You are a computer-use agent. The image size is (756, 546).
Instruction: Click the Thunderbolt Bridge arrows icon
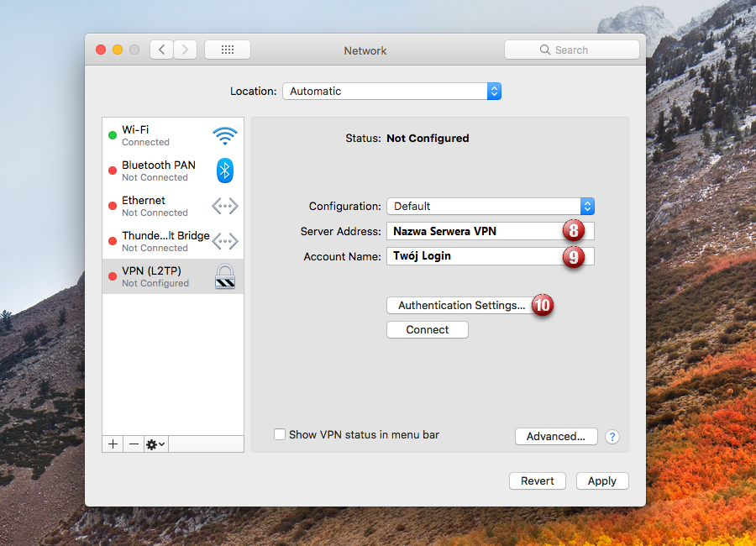tap(224, 241)
